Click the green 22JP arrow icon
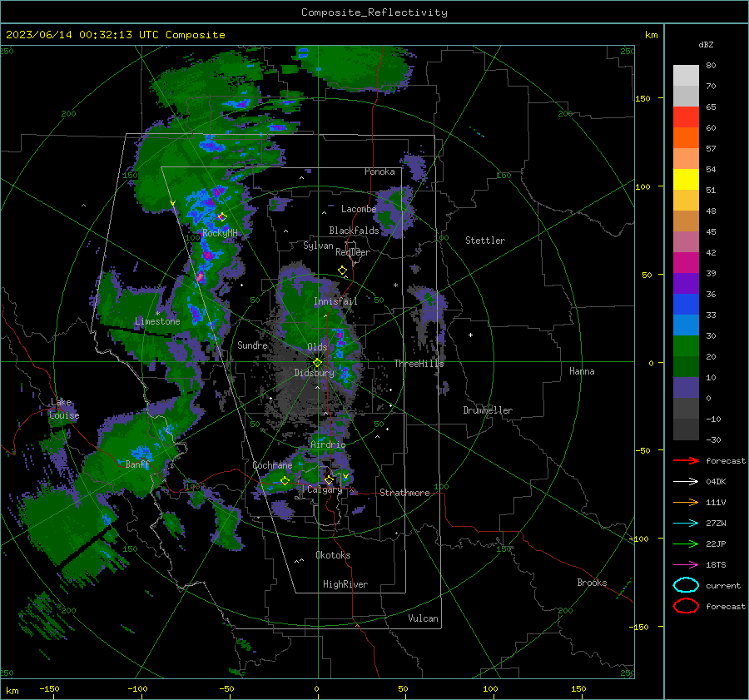The height and width of the screenshot is (700, 749). point(686,544)
